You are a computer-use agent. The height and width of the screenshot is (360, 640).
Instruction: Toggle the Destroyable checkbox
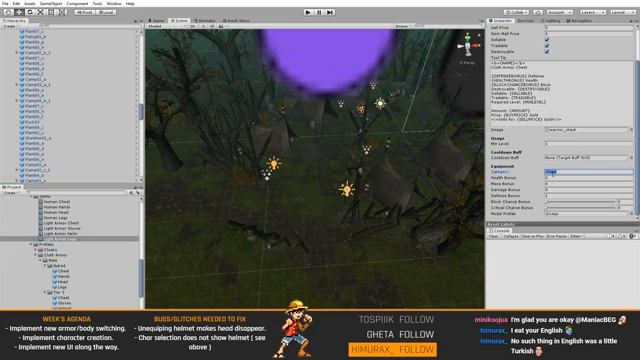[547, 52]
